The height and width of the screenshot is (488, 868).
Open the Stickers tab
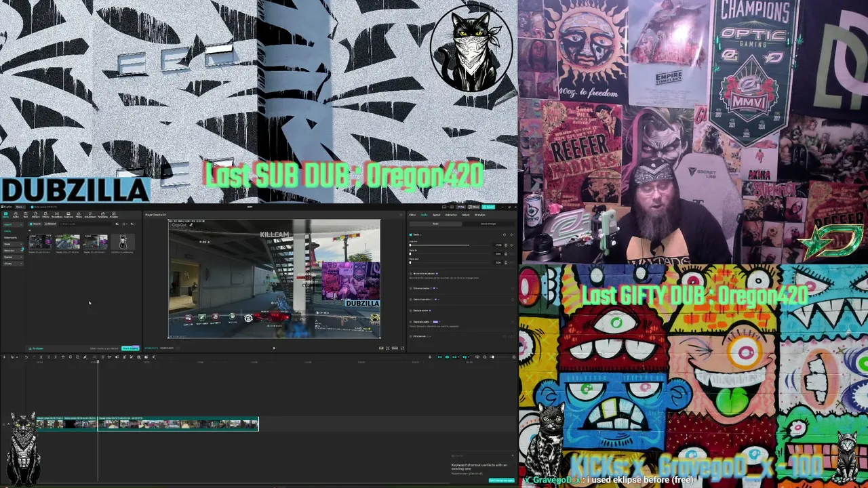point(36,215)
